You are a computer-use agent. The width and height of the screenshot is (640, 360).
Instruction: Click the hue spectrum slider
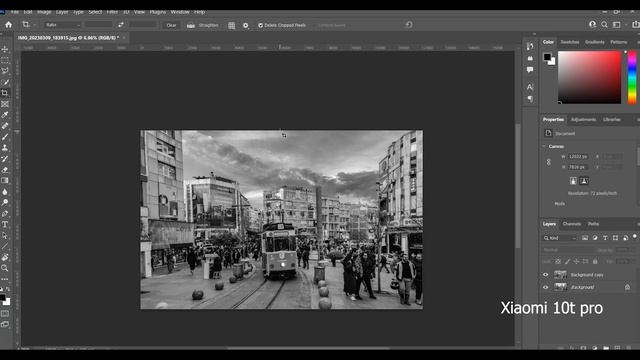click(632, 78)
